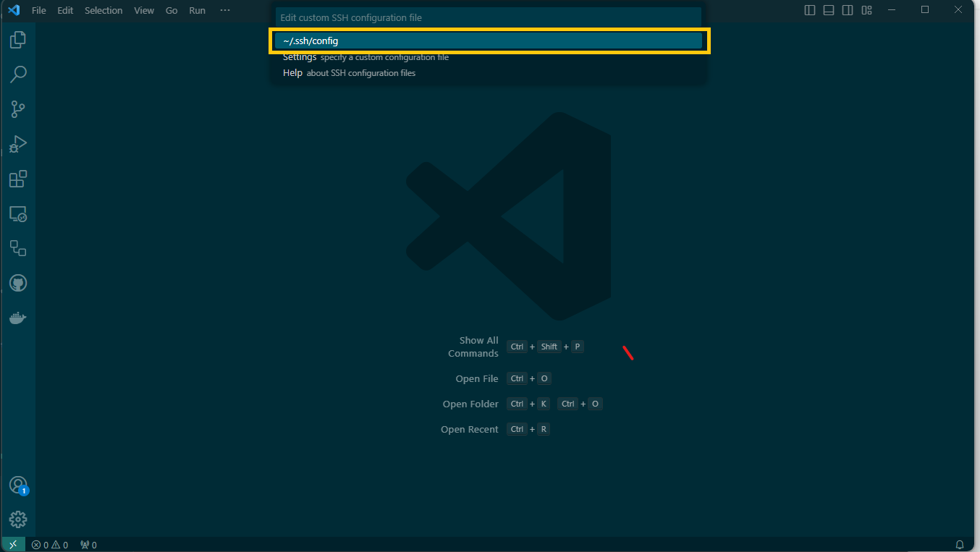Open the View menu
This screenshot has width=980, height=552.
[143, 10]
